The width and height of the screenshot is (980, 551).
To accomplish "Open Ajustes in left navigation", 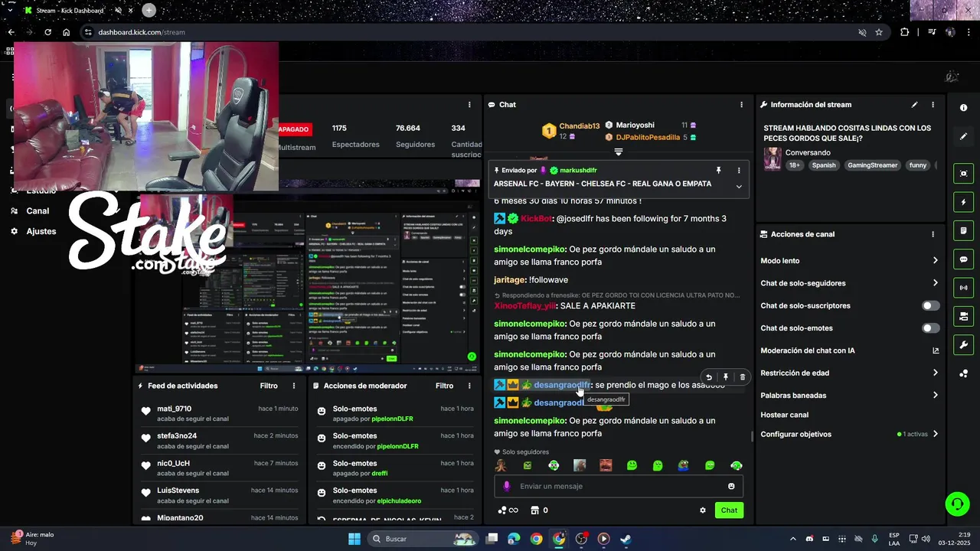I will point(41,231).
